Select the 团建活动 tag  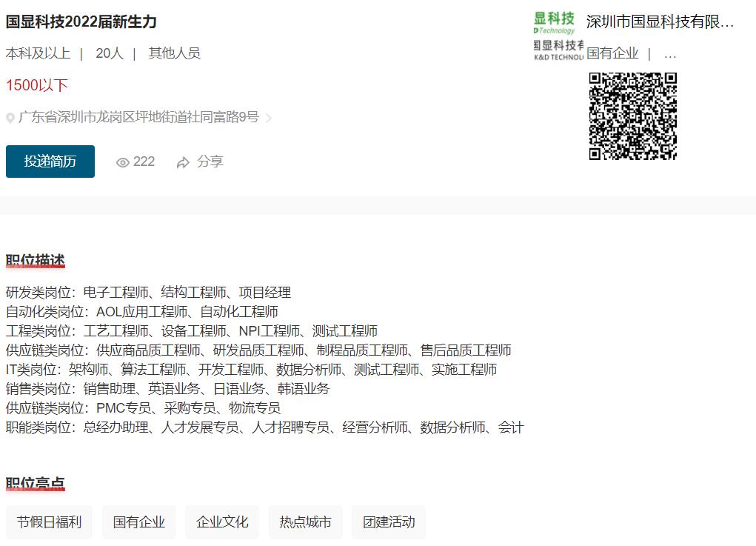(389, 522)
